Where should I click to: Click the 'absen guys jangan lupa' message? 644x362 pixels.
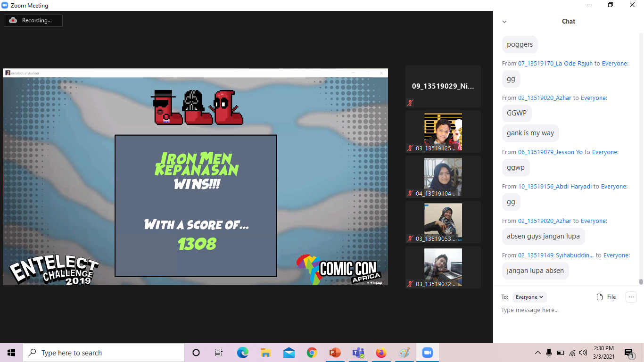click(x=543, y=236)
